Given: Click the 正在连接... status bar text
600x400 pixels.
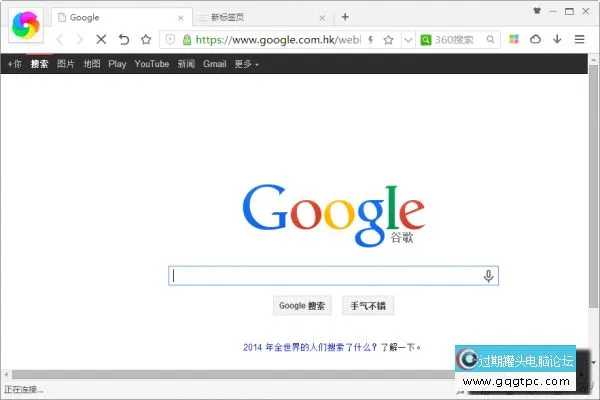Looking at the screenshot, I should point(24,390).
